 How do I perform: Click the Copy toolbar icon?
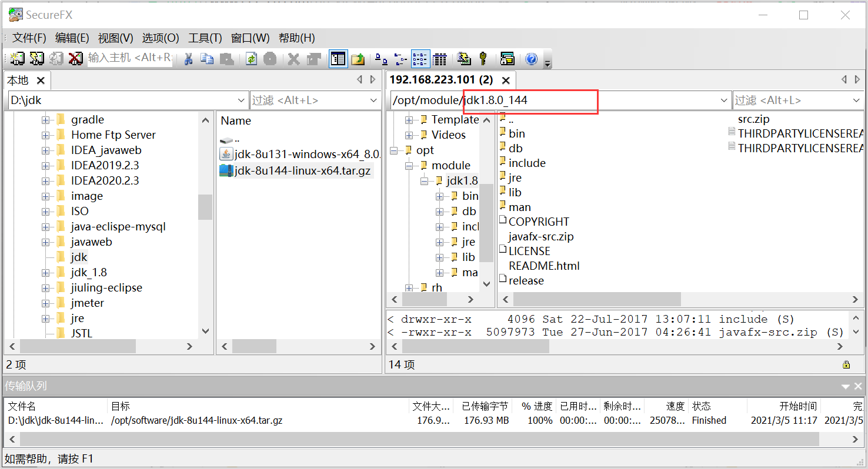(207, 59)
